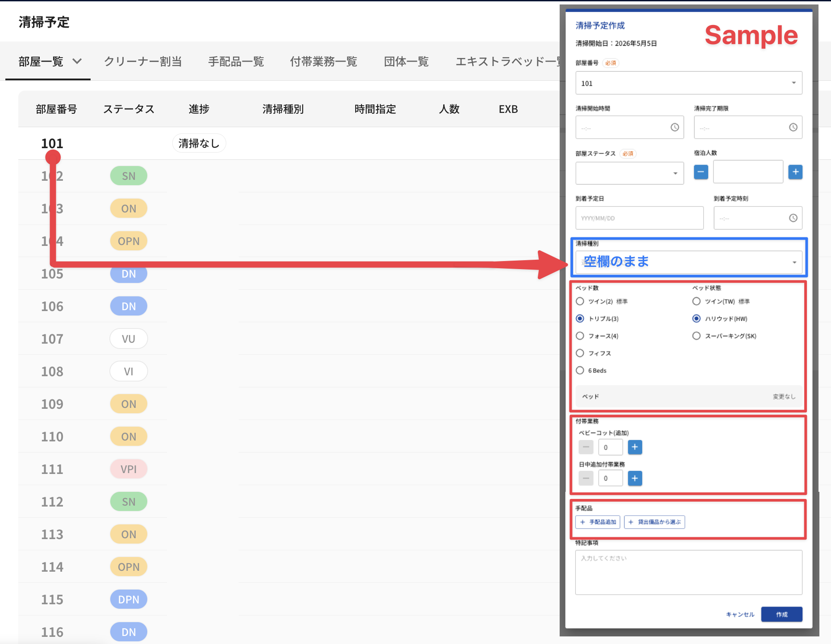Click room number 105 in the list
This screenshot has width=831, height=644.
[x=52, y=274]
